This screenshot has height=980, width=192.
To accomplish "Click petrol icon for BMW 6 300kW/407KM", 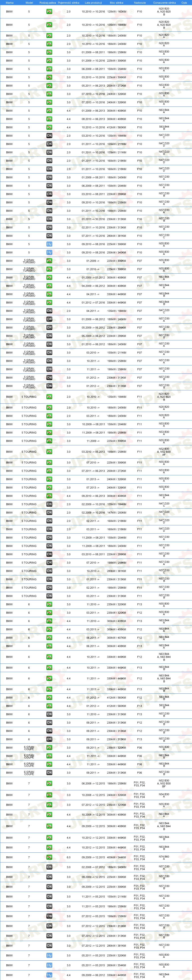I will 49,638.
